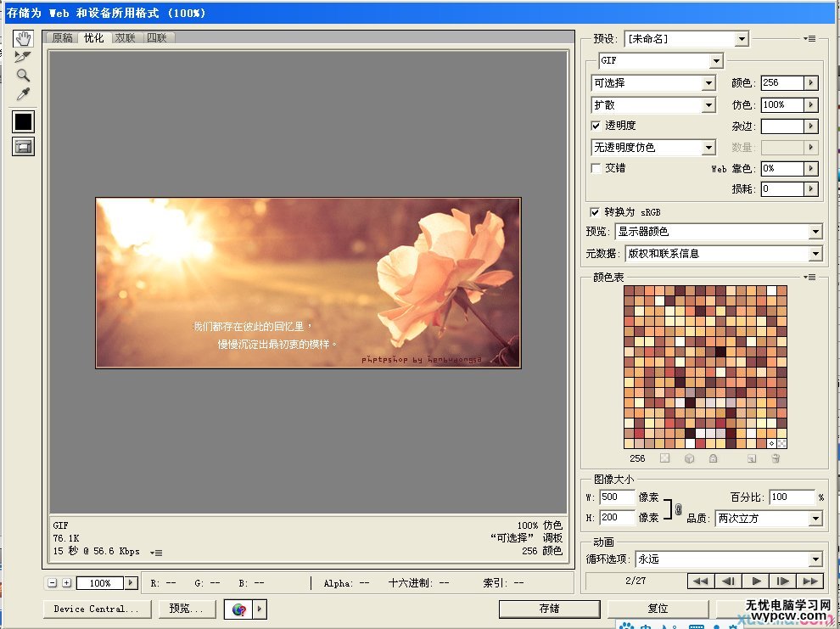Click the 颜色 256 value field

click(x=782, y=83)
